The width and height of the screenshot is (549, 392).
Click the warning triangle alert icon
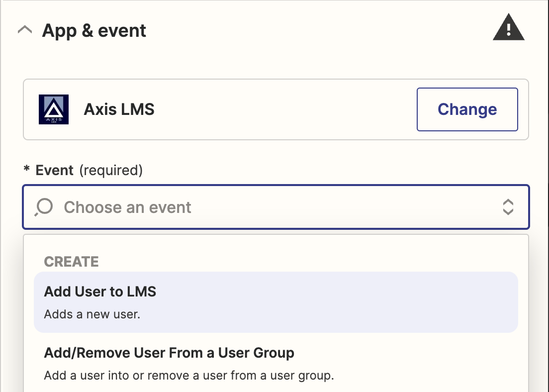(508, 28)
